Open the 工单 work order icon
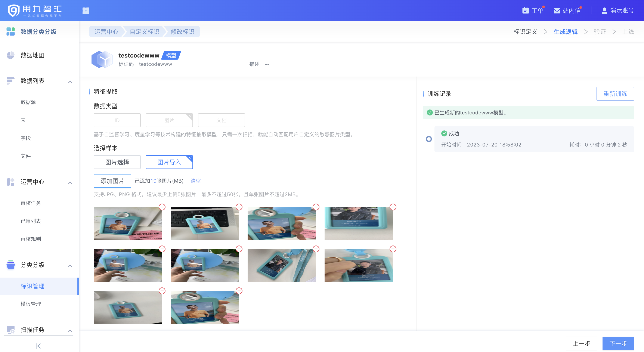This screenshot has width=644, height=352. (x=526, y=10)
